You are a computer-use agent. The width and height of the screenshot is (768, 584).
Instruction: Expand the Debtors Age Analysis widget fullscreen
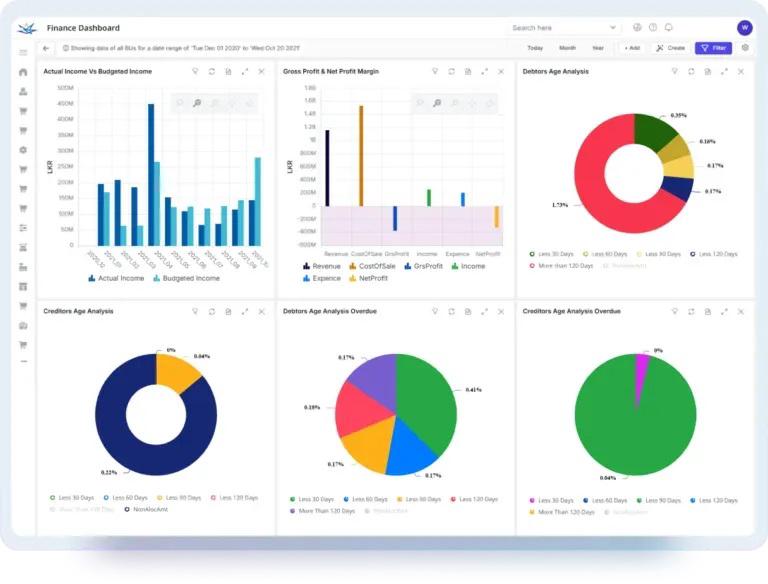click(x=724, y=72)
